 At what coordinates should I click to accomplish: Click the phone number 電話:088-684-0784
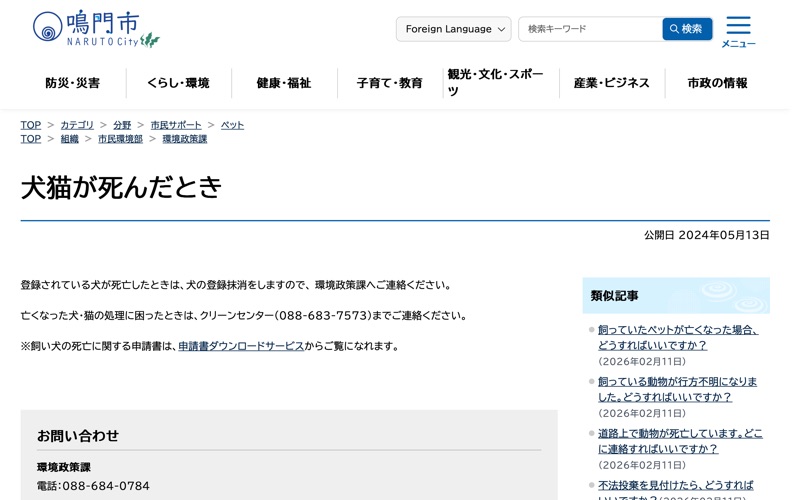(x=93, y=486)
